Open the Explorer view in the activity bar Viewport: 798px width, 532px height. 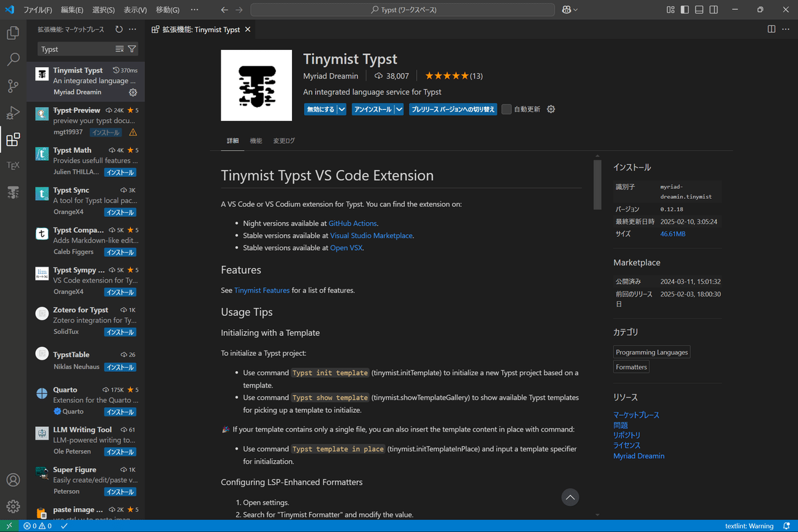tap(13, 32)
